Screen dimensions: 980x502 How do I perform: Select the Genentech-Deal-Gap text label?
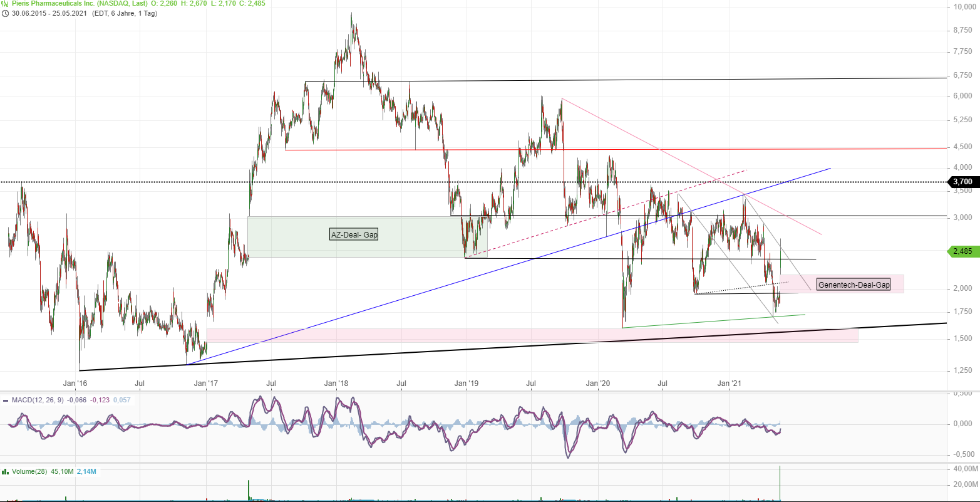pyautogui.click(x=854, y=285)
